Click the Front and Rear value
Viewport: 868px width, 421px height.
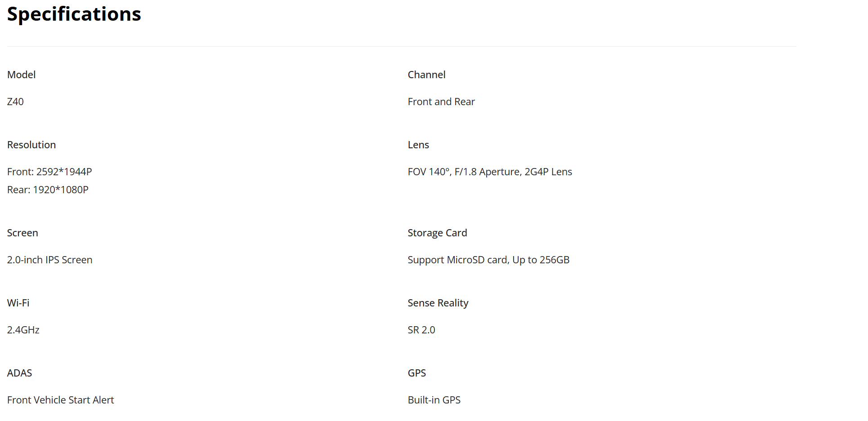441,102
